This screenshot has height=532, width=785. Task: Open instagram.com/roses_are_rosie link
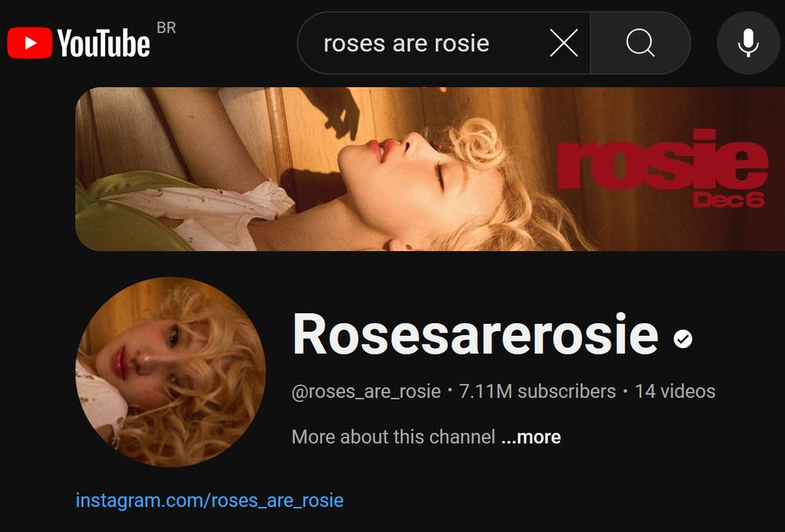pyautogui.click(x=210, y=501)
